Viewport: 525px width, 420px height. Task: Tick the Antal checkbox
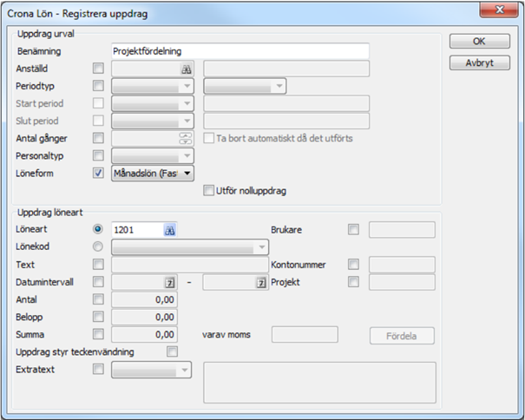[98, 299]
